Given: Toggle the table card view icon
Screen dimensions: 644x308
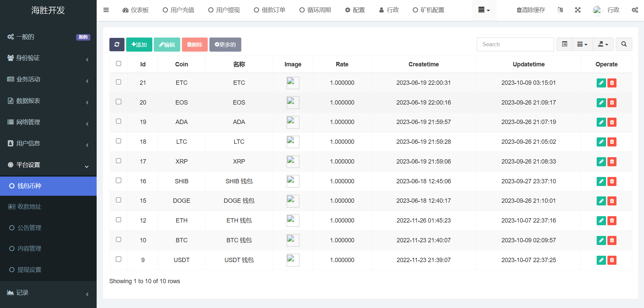Looking at the screenshot, I should pyautogui.click(x=564, y=44).
